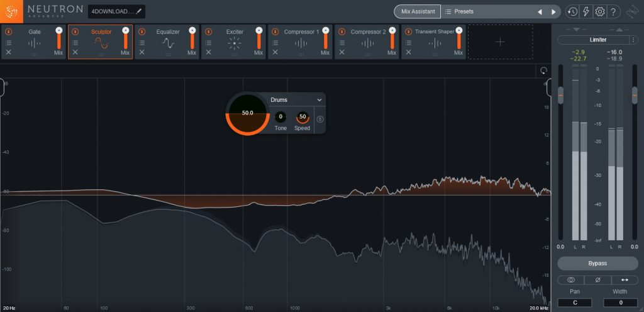Select the Compressor 2 module tab

(367, 42)
